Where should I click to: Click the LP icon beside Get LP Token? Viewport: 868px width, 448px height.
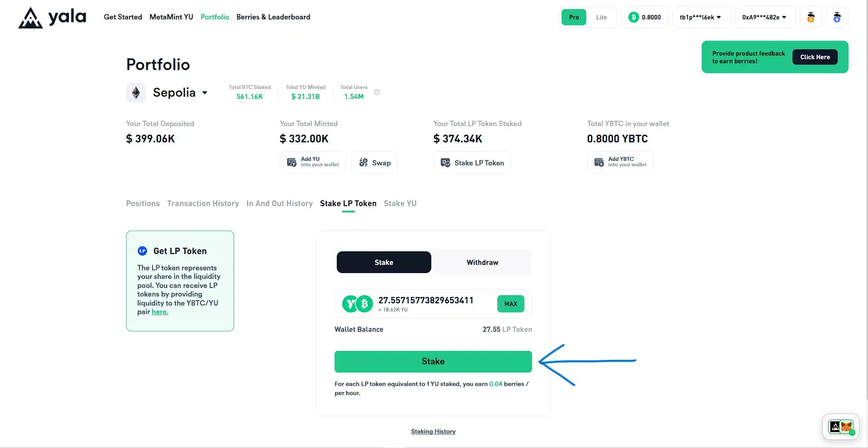142,251
